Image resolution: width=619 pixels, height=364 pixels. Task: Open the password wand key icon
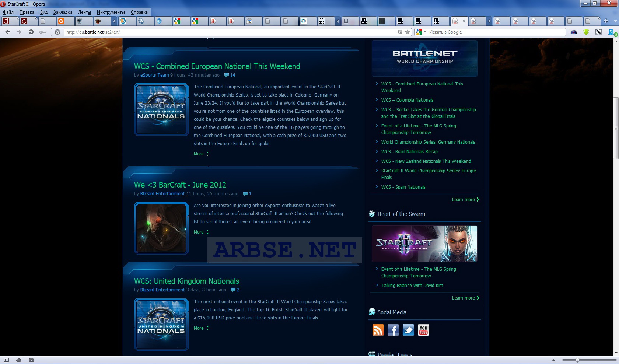point(43,32)
